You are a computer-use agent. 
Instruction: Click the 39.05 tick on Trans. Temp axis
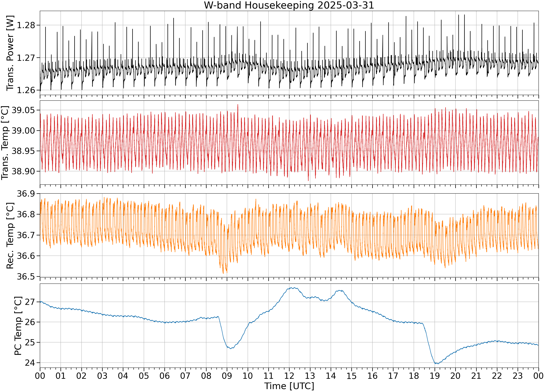click(23, 110)
